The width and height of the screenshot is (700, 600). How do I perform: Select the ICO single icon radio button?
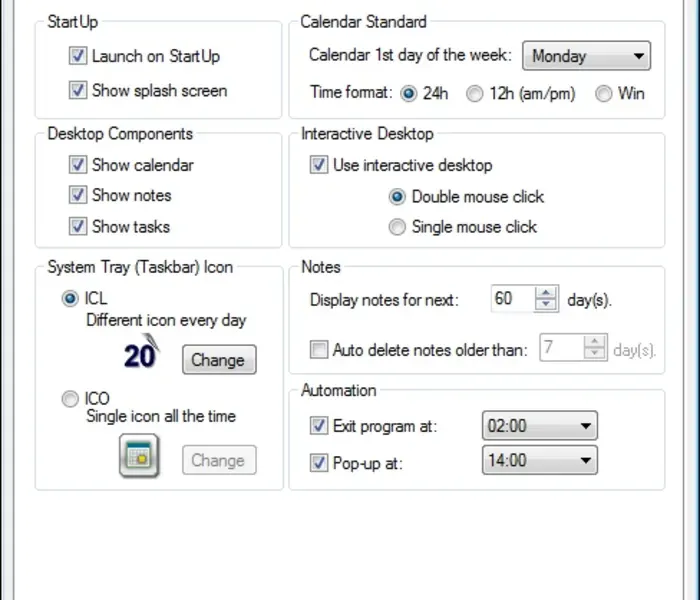tap(70, 399)
